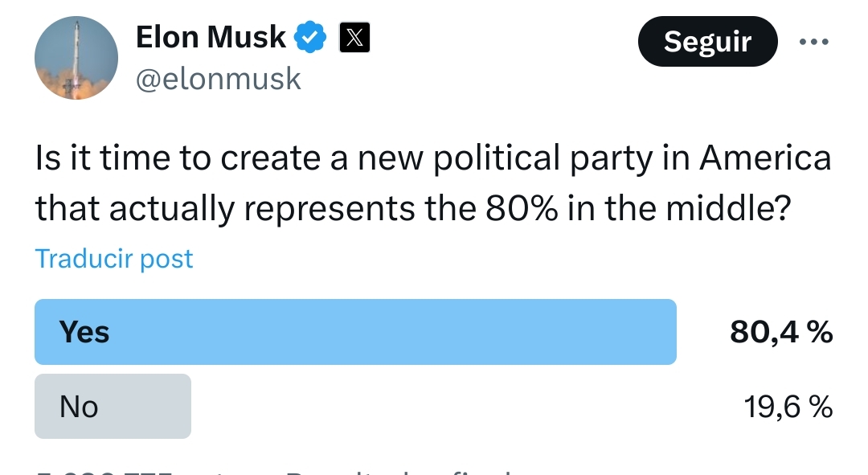Select the gray 'No' poll result bar
The height and width of the screenshot is (475, 868).
coord(113,407)
